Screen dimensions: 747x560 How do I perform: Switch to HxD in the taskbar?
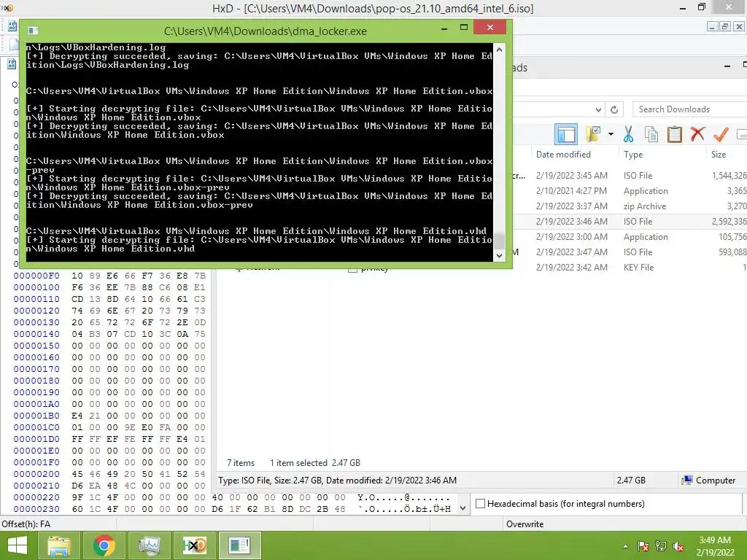[194, 545]
